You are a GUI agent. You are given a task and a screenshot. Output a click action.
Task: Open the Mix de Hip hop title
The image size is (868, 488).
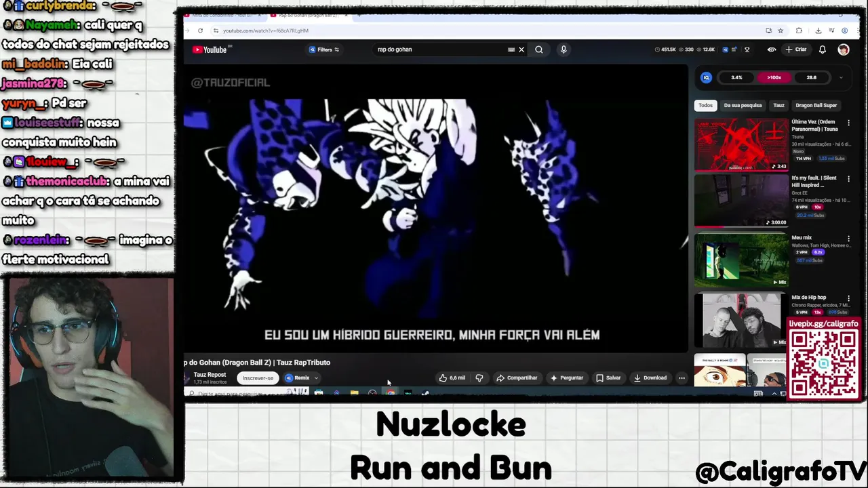[x=809, y=297]
